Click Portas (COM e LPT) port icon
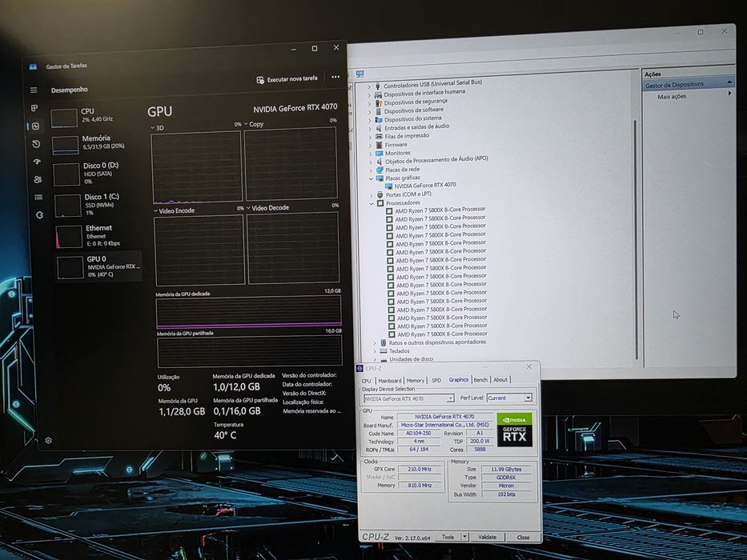Screen dimensions: 747x560 click(380, 194)
